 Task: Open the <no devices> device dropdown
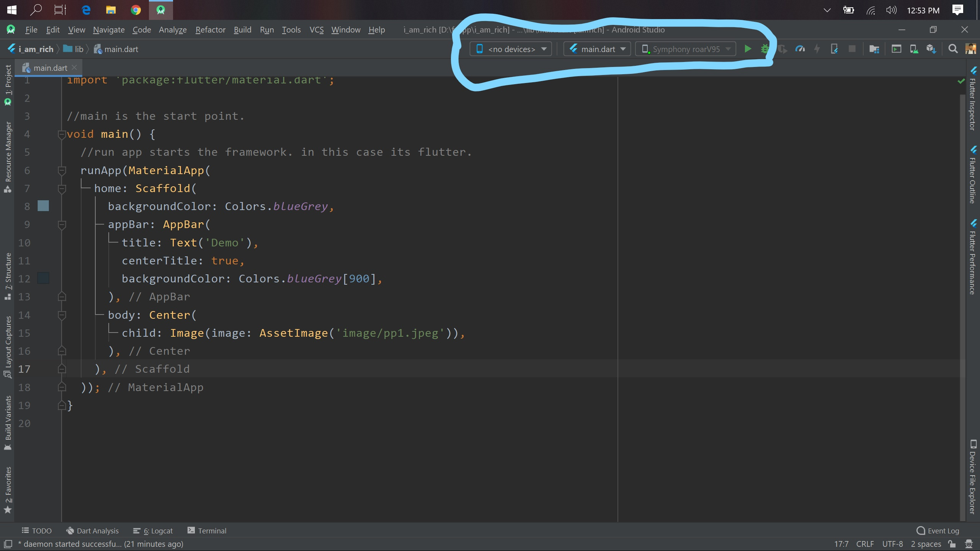511,49
